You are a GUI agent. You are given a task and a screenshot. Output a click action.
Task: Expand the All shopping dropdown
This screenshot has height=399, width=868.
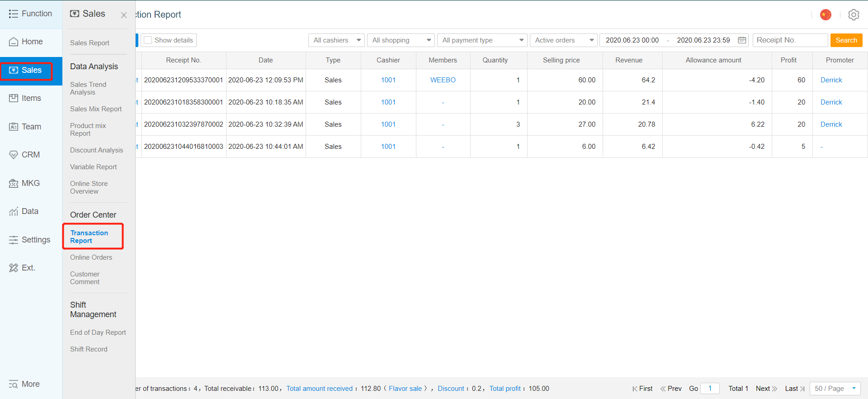click(x=401, y=40)
